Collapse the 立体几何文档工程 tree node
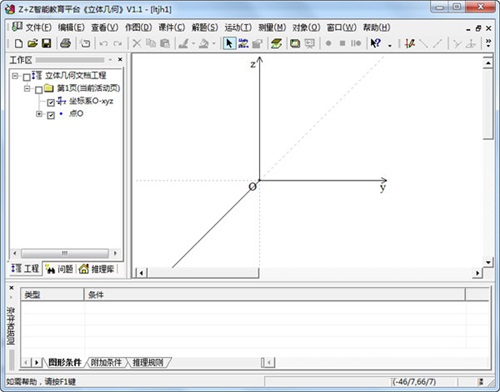The image size is (500, 392). tap(15, 76)
